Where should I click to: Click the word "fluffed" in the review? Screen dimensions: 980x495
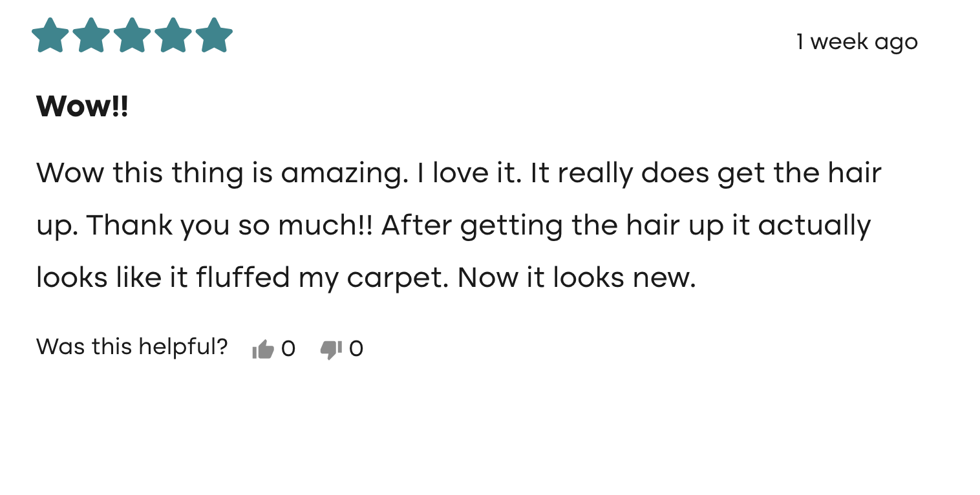coord(243,278)
